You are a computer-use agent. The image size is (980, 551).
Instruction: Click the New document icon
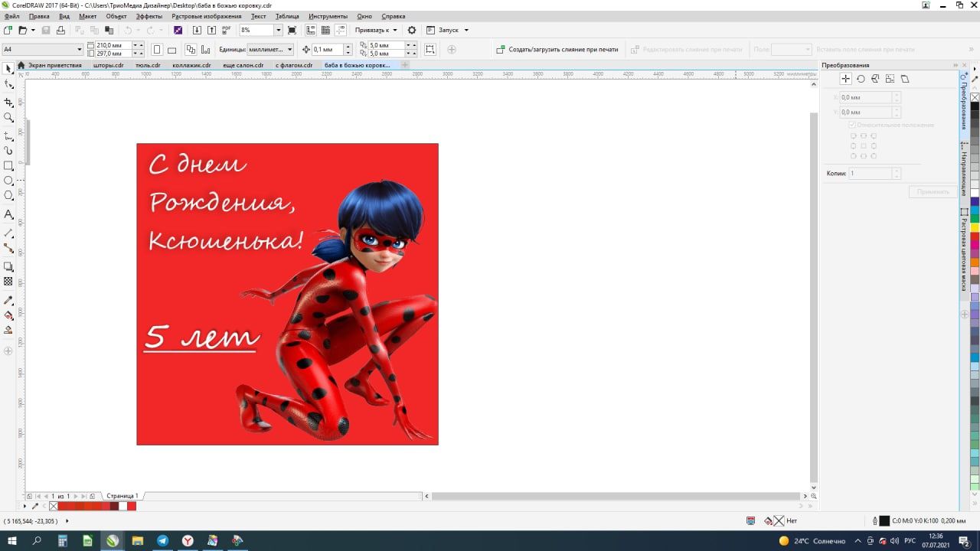8,30
